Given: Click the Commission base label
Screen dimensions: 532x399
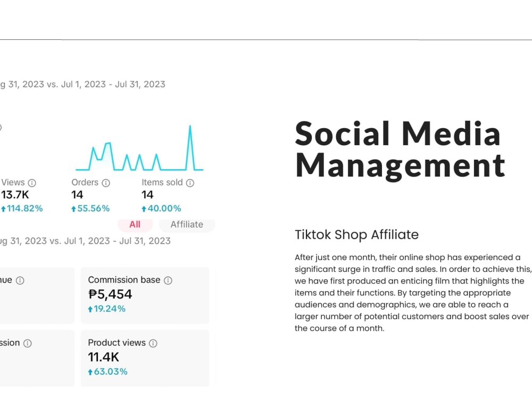Looking at the screenshot, I should point(124,280).
